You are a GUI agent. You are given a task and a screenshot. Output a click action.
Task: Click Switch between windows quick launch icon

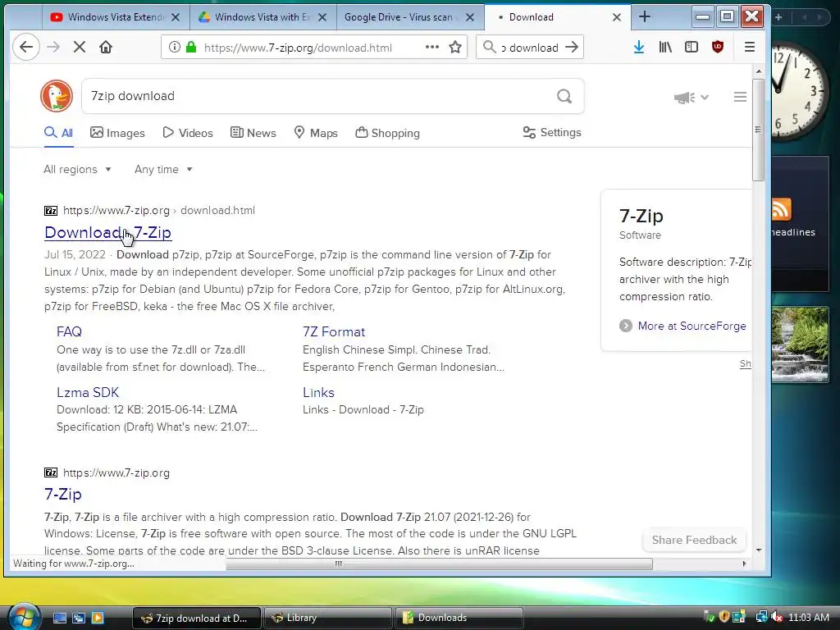(x=78, y=618)
